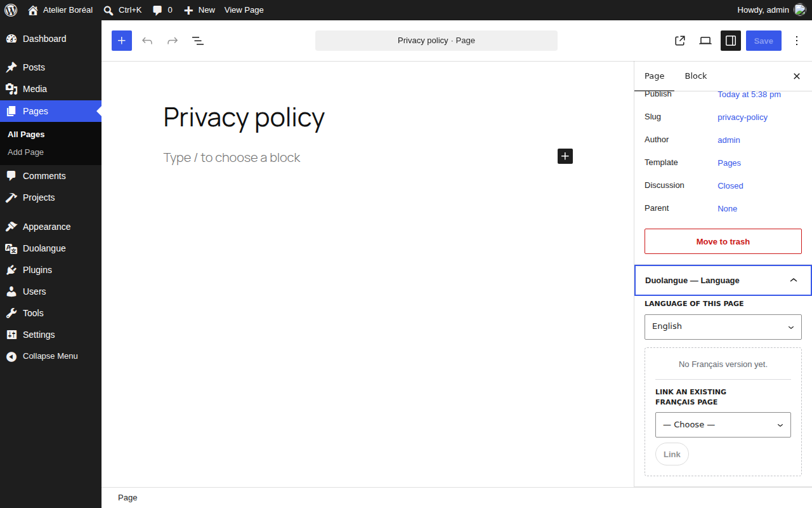Screen dimensions: 812x508
Task: Open the block inserter plus button in the top toolbar
Action: point(122,41)
